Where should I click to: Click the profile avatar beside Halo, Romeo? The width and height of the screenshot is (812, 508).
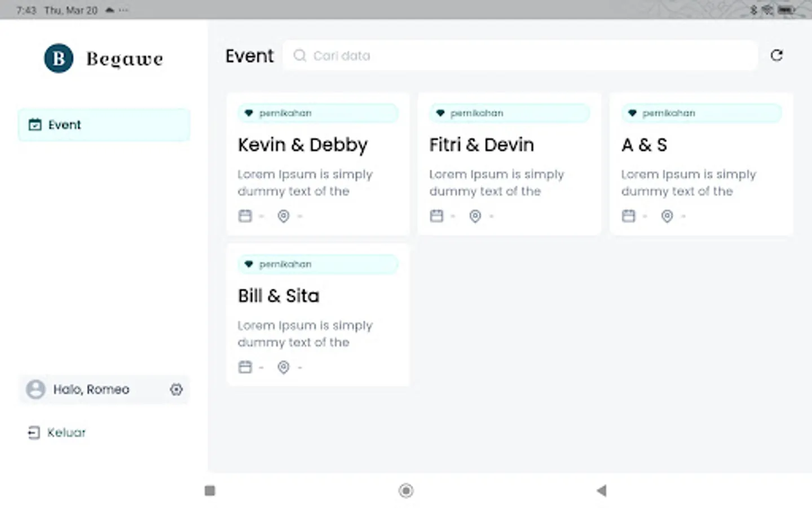tap(35, 389)
